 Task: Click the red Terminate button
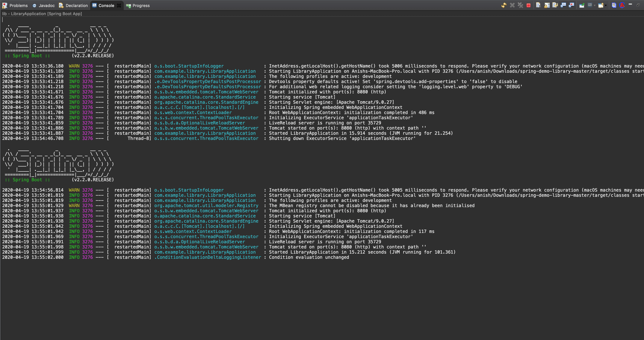(x=528, y=5)
